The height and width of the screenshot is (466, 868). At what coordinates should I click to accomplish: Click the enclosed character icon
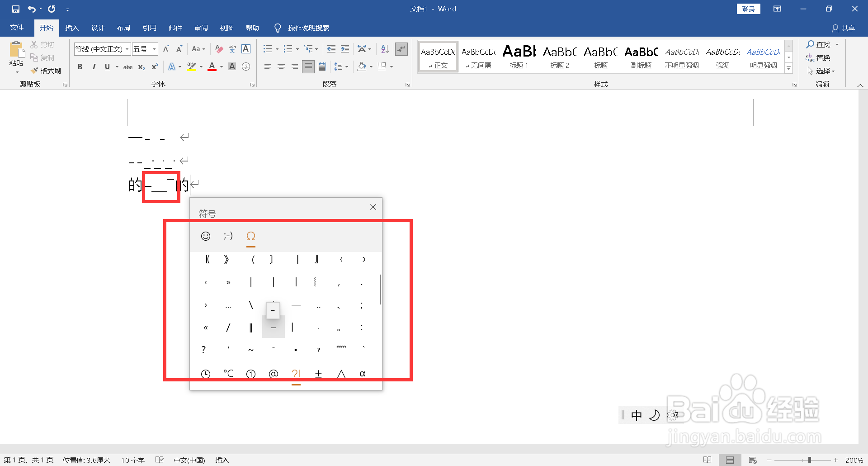[x=246, y=67]
